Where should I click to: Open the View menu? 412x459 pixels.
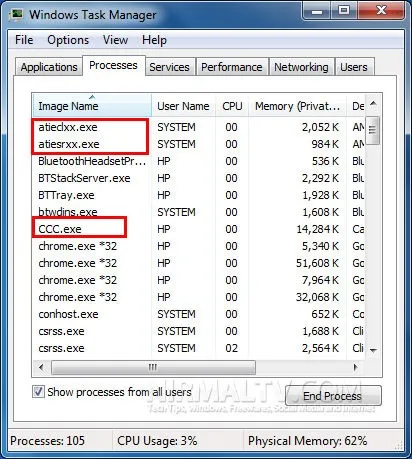point(115,40)
